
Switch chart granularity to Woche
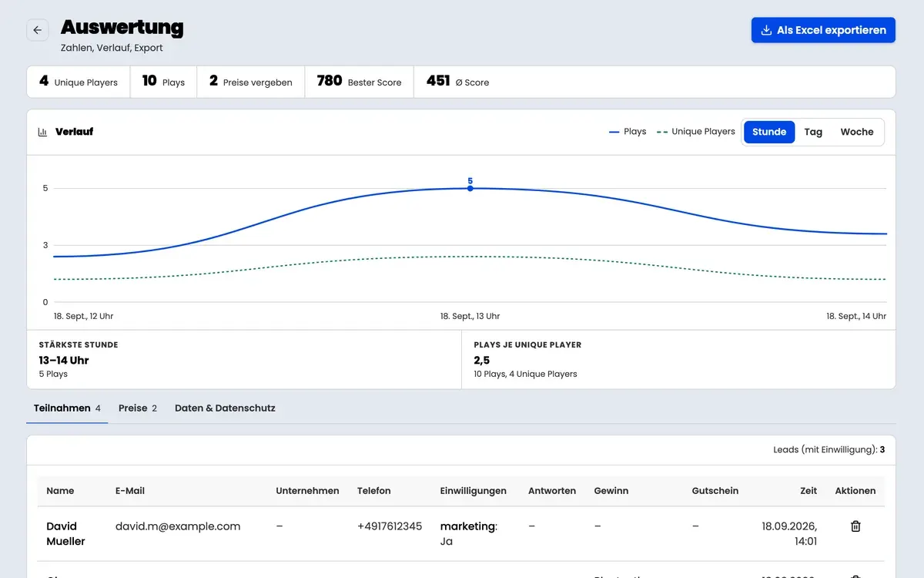pyautogui.click(x=857, y=132)
